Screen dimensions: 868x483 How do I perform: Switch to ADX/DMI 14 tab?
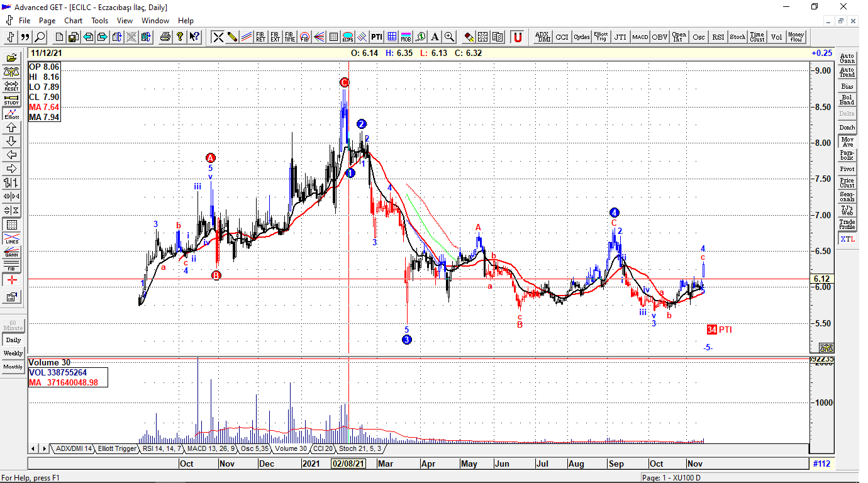click(73, 449)
